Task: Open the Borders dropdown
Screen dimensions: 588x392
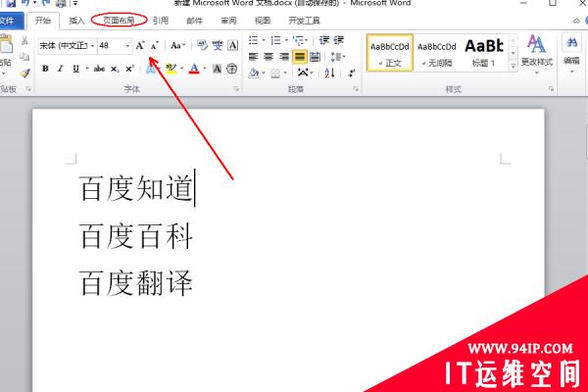Action: coord(285,73)
